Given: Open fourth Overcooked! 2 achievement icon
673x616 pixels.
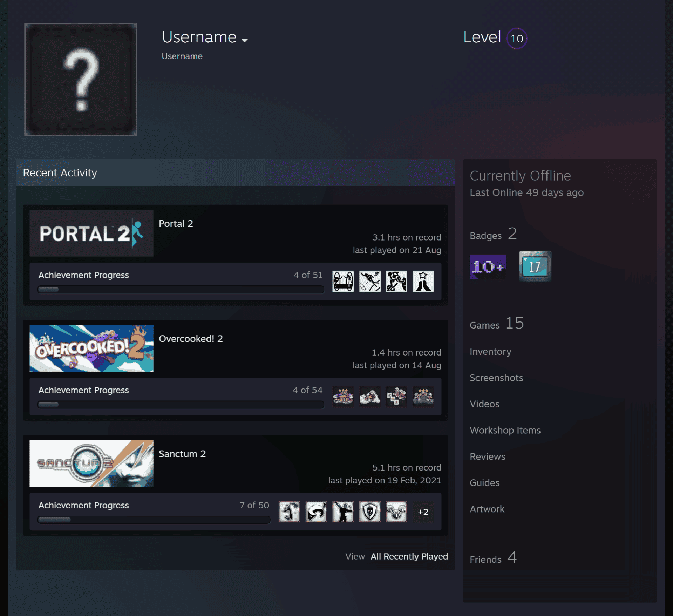Looking at the screenshot, I should [x=423, y=396].
